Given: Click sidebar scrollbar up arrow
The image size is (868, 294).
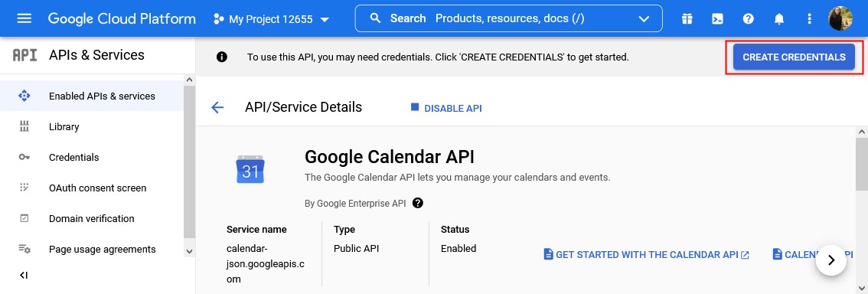Looking at the screenshot, I should [x=189, y=80].
